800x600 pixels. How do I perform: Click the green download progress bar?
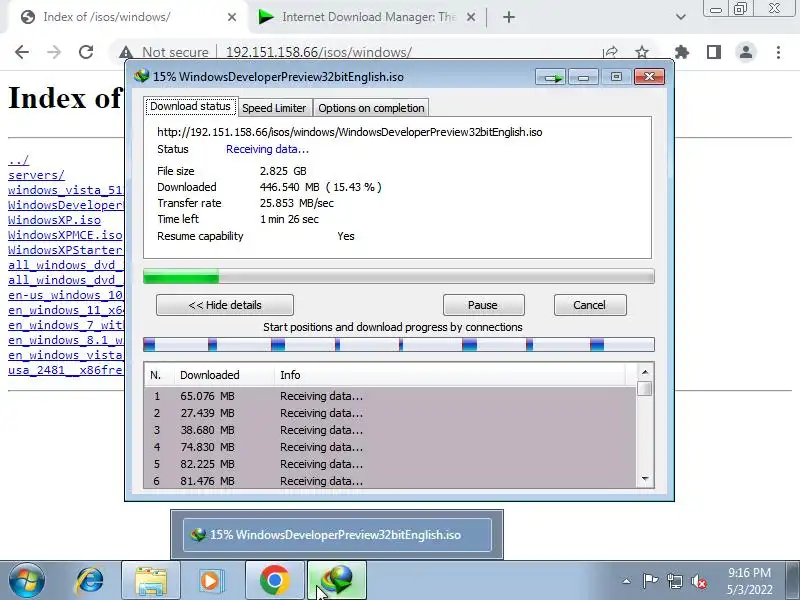[x=398, y=276]
